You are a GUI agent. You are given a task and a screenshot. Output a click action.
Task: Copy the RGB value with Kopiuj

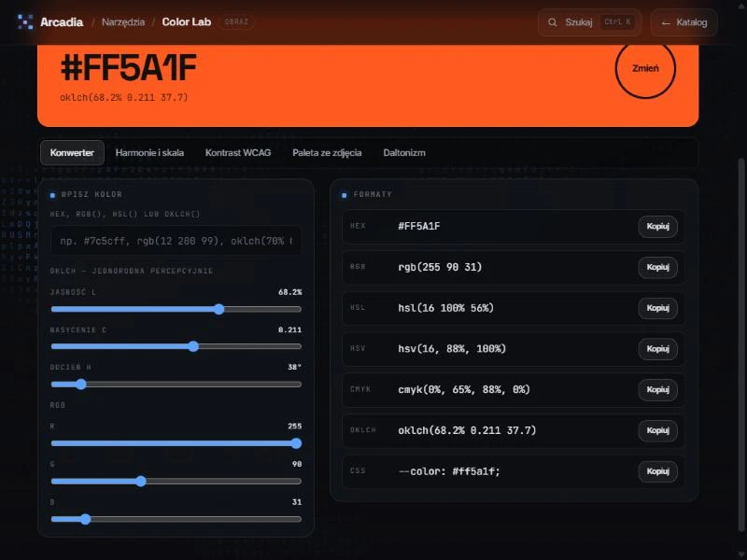pyautogui.click(x=657, y=267)
